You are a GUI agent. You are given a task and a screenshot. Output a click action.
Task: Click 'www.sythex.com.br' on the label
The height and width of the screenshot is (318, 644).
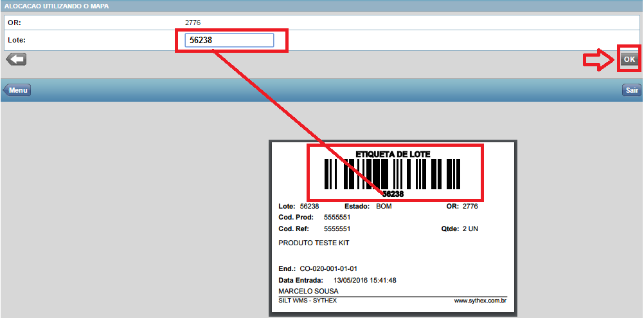coord(479,301)
